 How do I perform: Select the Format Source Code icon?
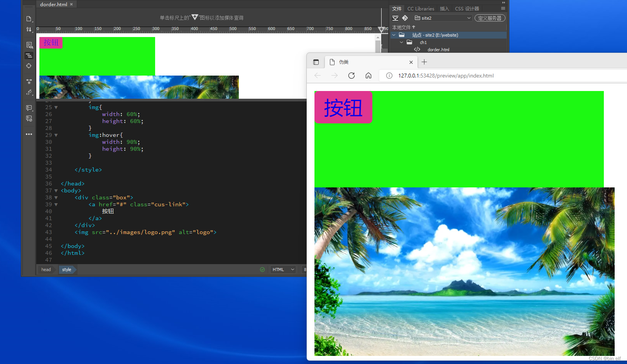(29, 56)
